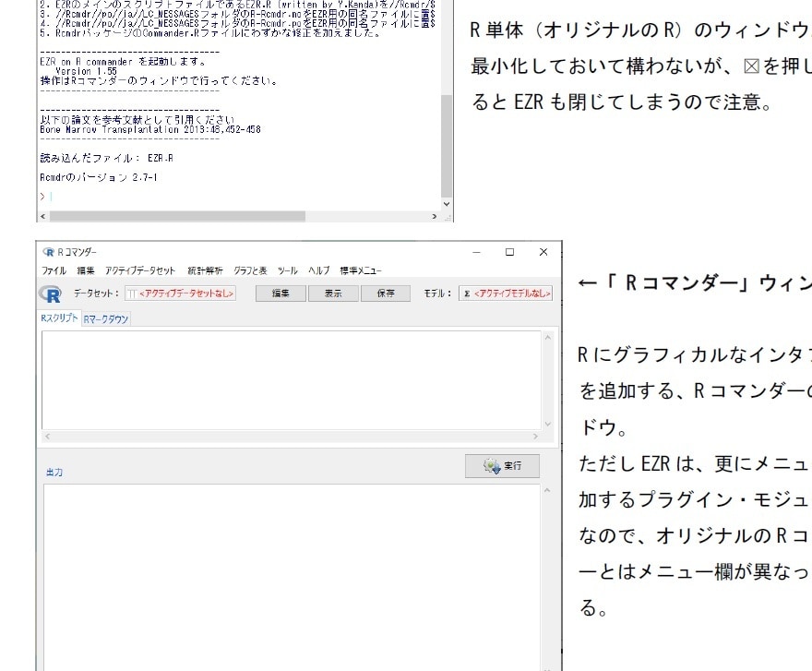Open the アクティブデータセット menu
This screenshot has width=812, height=671.
point(140,270)
